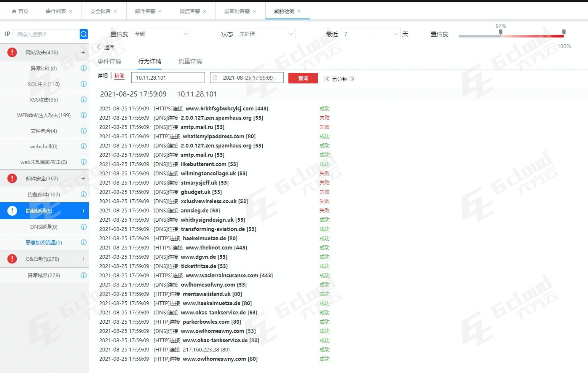Switch view mode to 精简
This screenshot has height=373, width=588.
[119, 76]
